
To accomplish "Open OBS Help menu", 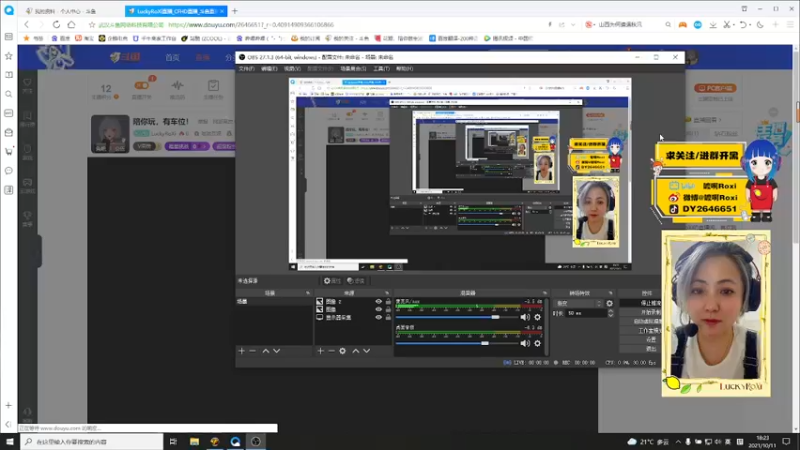I will point(405,68).
